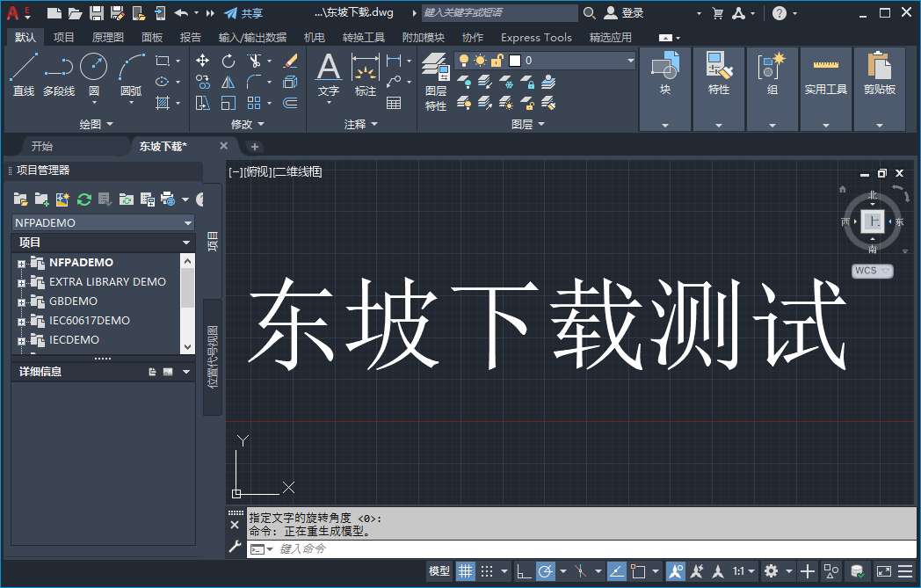Select the 直线 (Line) drawing tool
Screen dimensions: 921x588
22,70
